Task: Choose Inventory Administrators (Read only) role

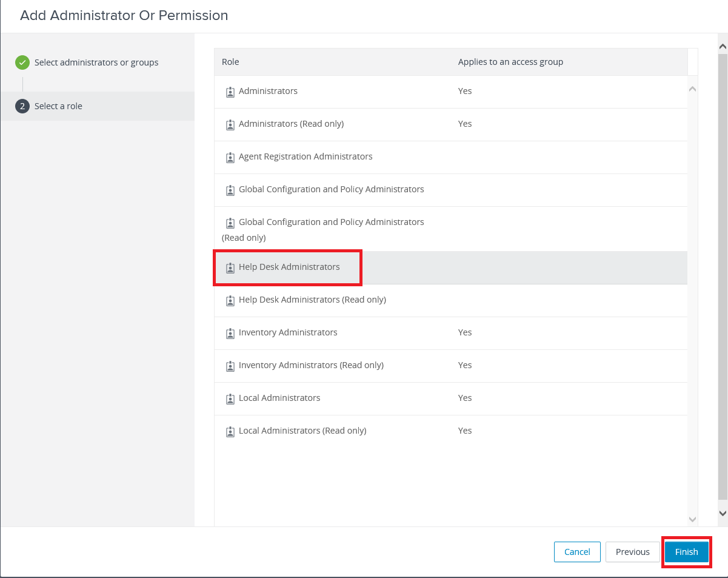Action: (311, 365)
